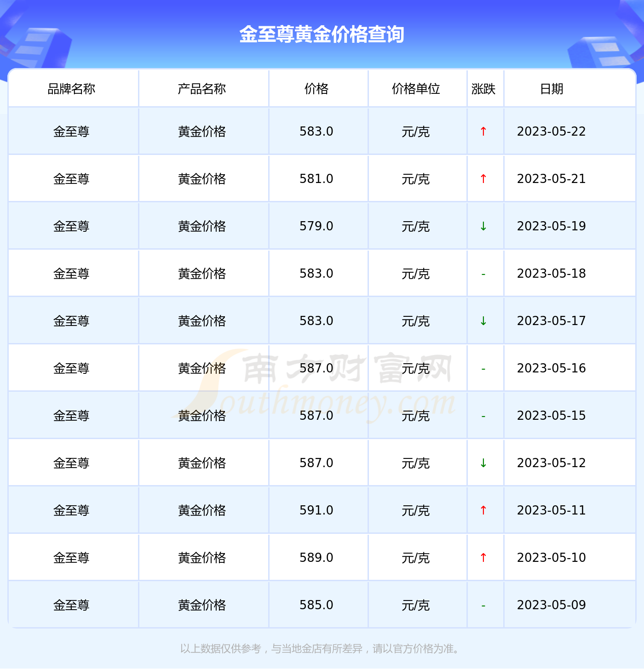Select price 585.0 in the 2023-05-09 row
This screenshot has height=669, width=644.
coord(316,605)
